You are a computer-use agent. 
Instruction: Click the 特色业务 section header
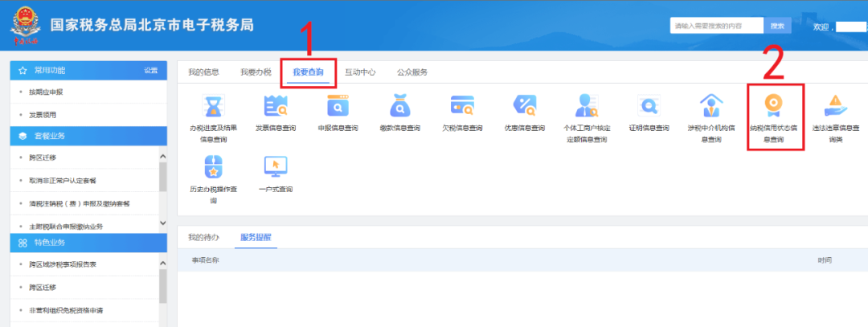pyautogui.click(x=88, y=243)
